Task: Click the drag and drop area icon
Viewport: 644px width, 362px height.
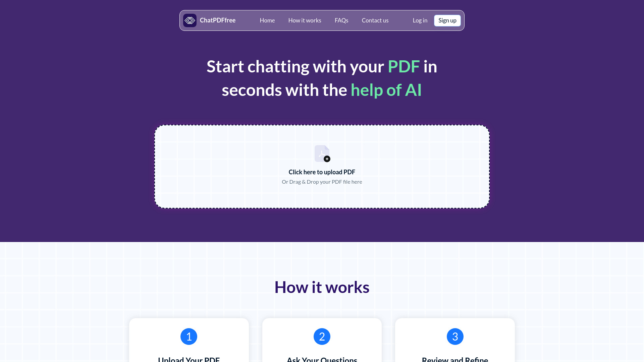Action: [322, 154]
